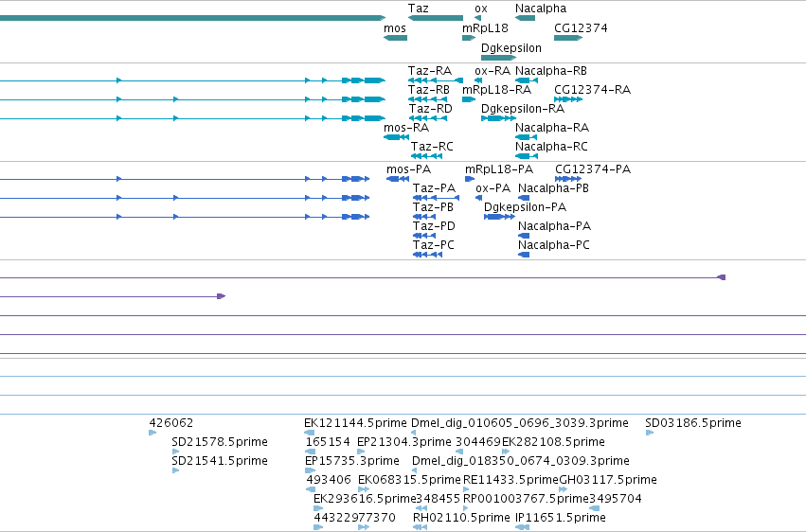The width and height of the screenshot is (806, 532).
Task: Click the purple feature end-cap on the long line
Action: coord(721,277)
